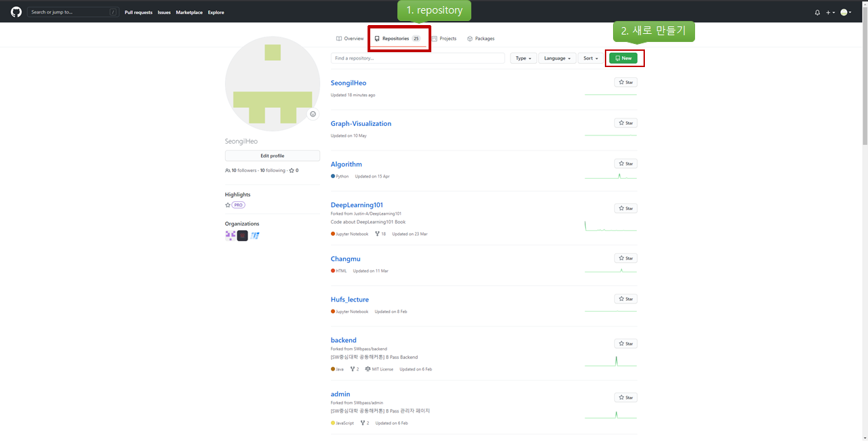Open the backend repository link
Viewport: 868px width, 441px height.
[344, 340]
